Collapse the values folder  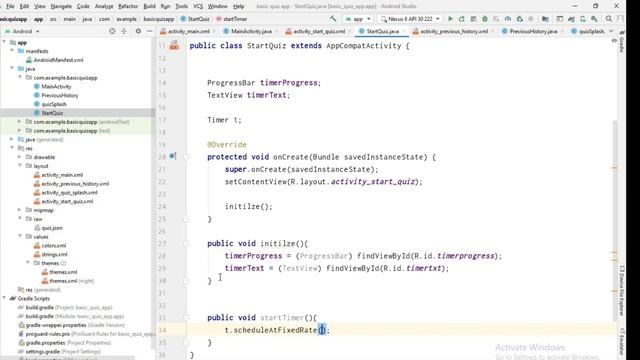20,236
